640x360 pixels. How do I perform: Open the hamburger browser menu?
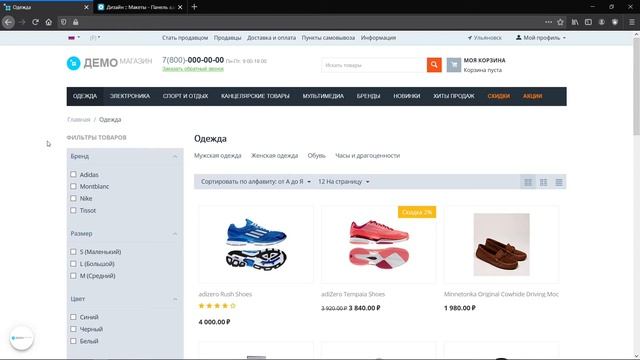pos(631,22)
